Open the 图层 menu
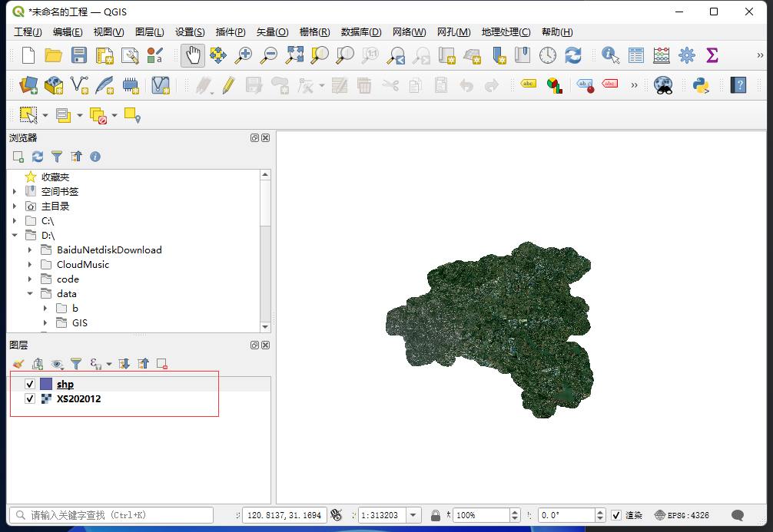Viewport: 773px width, 532px height. point(148,31)
